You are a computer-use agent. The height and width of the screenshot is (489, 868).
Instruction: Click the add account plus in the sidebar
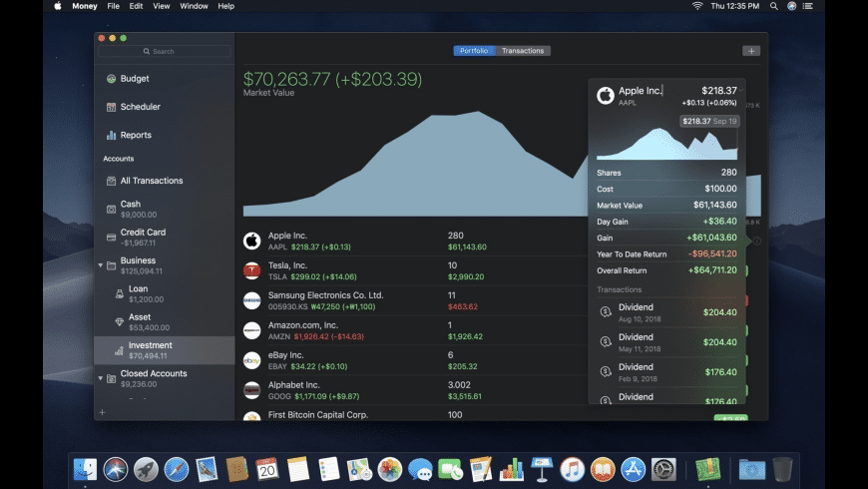(x=102, y=412)
